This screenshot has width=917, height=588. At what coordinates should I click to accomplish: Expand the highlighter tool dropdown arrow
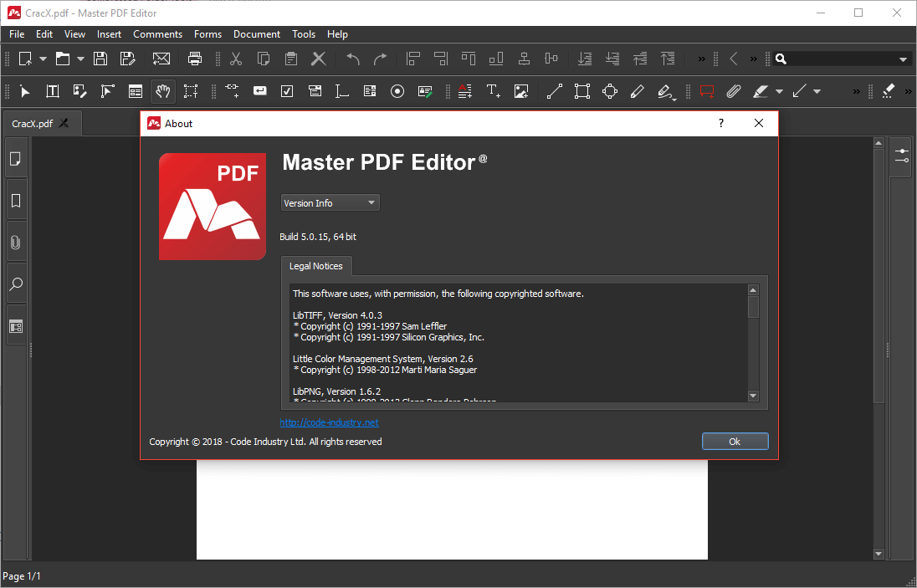click(779, 92)
